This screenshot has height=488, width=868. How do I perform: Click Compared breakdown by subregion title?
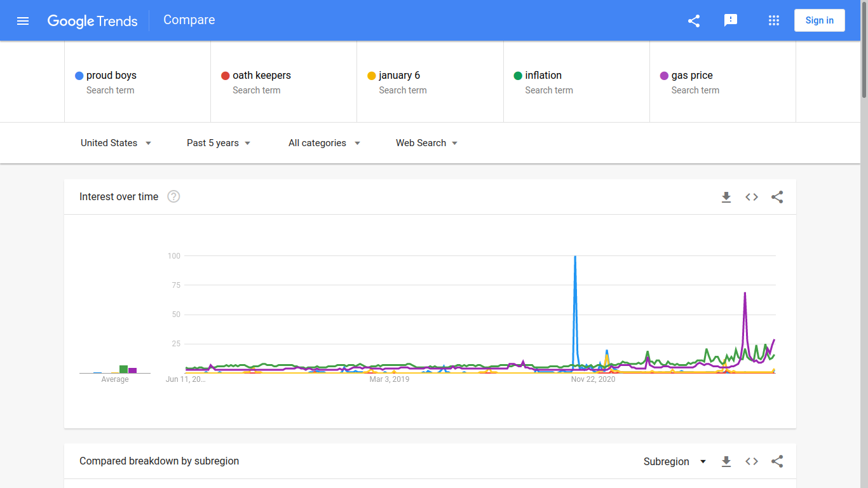pyautogui.click(x=159, y=461)
